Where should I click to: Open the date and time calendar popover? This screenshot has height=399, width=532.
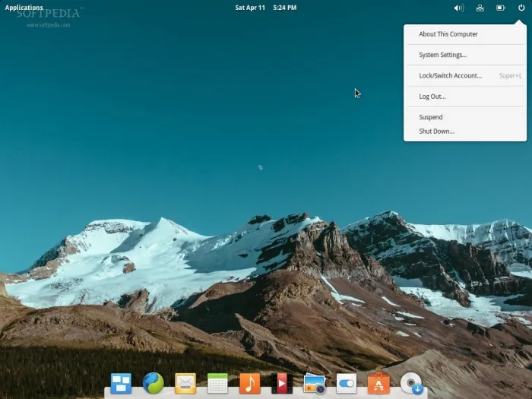click(265, 8)
